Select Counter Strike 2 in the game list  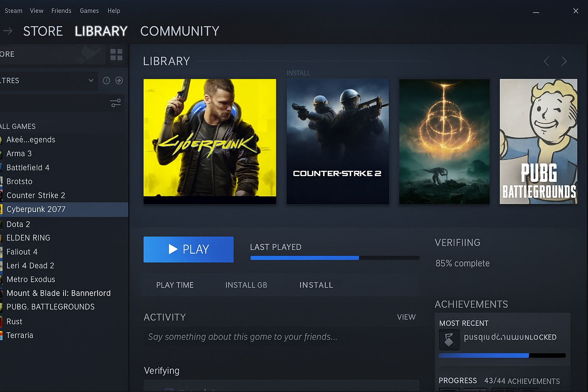pyautogui.click(x=36, y=195)
